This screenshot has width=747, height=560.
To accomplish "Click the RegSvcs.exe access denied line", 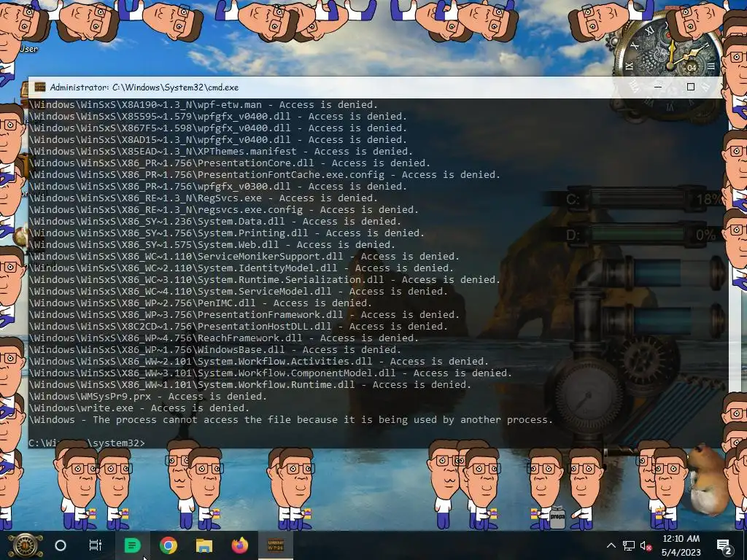I will pyautogui.click(x=204, y=198).
